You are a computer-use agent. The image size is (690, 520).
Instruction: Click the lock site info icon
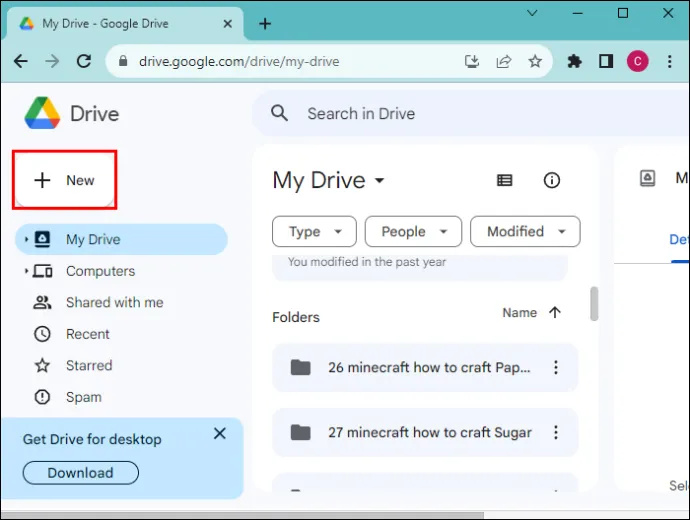[123, 61]
